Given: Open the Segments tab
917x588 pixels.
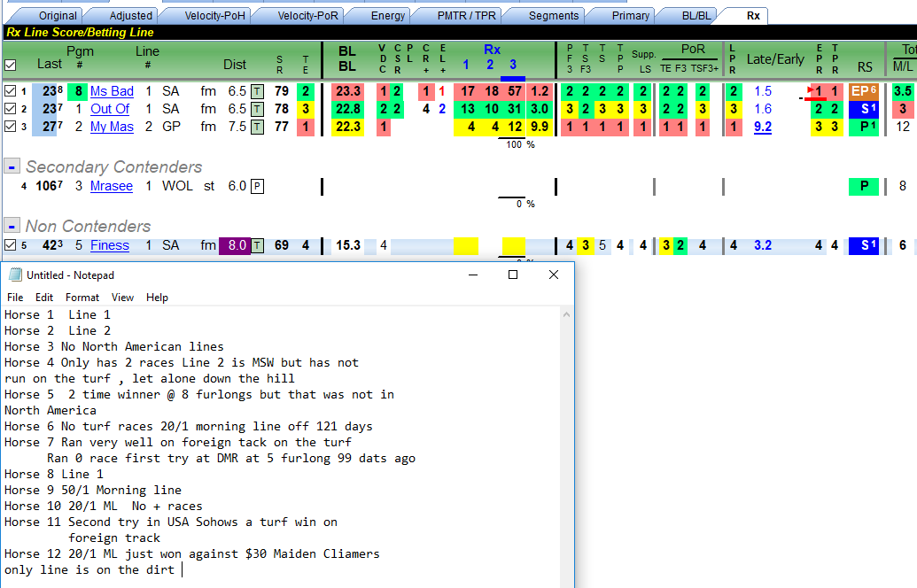Looking at the screenshot, I should [x=553, y=16].
